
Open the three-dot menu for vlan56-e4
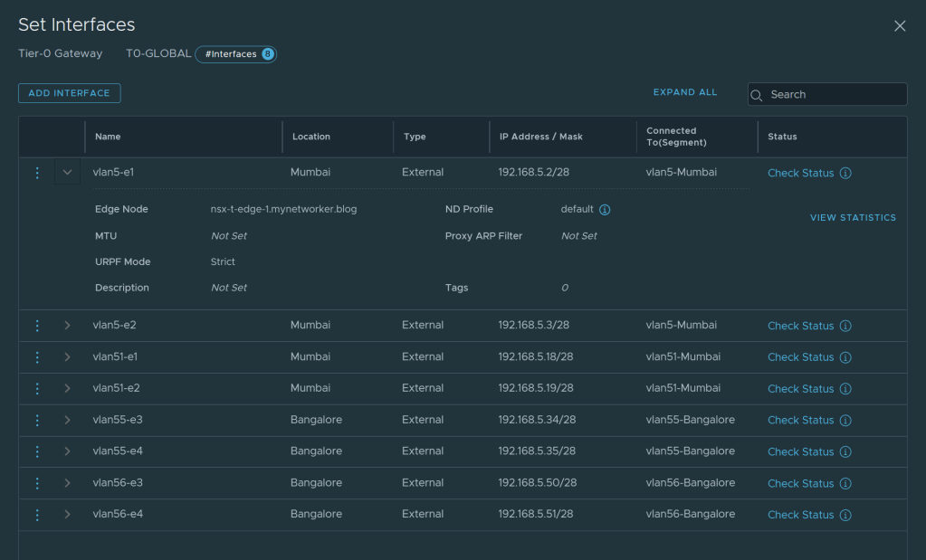click(37, 515)
